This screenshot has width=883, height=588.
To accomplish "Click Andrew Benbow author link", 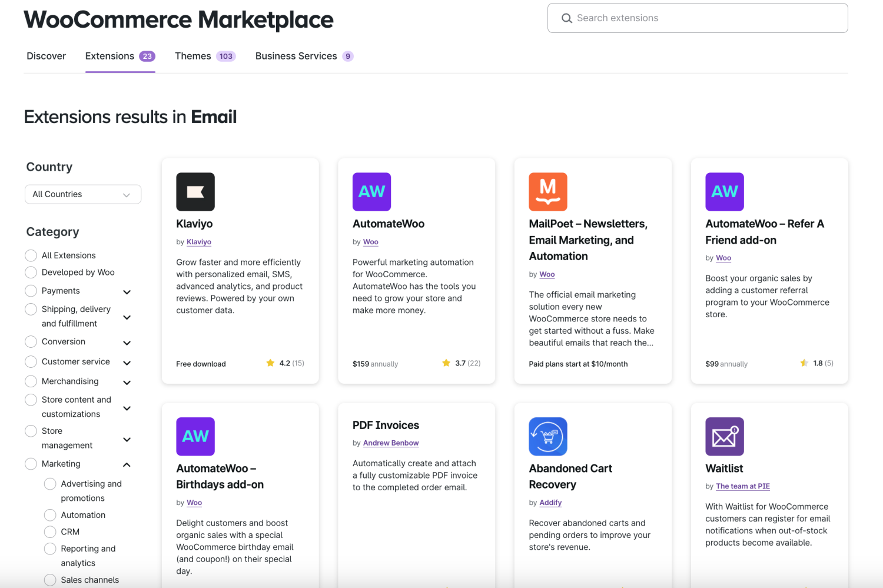I will pos(390,443).
